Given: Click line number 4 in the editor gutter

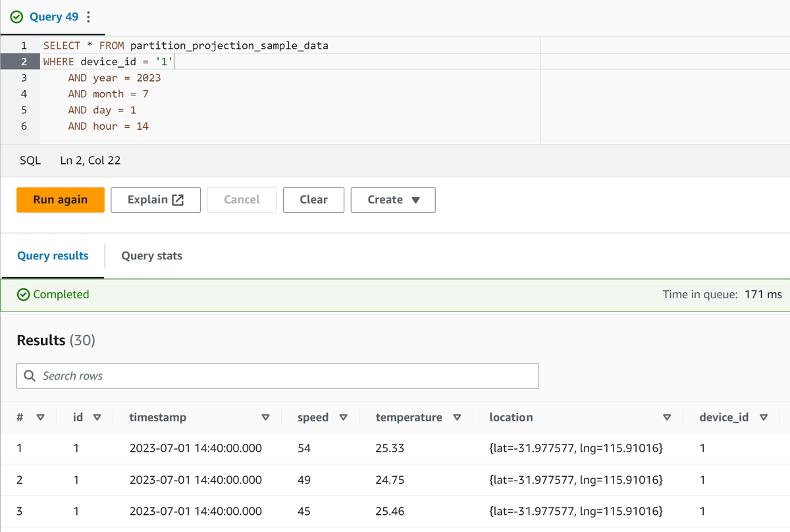Looking at the screenshot, I should [24, 93].
